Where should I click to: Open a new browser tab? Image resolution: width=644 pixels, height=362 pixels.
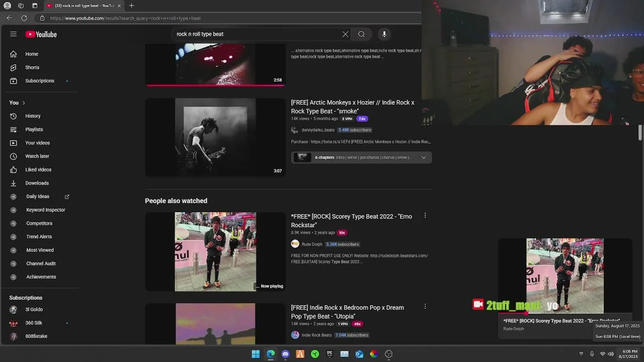pos(131,6)
